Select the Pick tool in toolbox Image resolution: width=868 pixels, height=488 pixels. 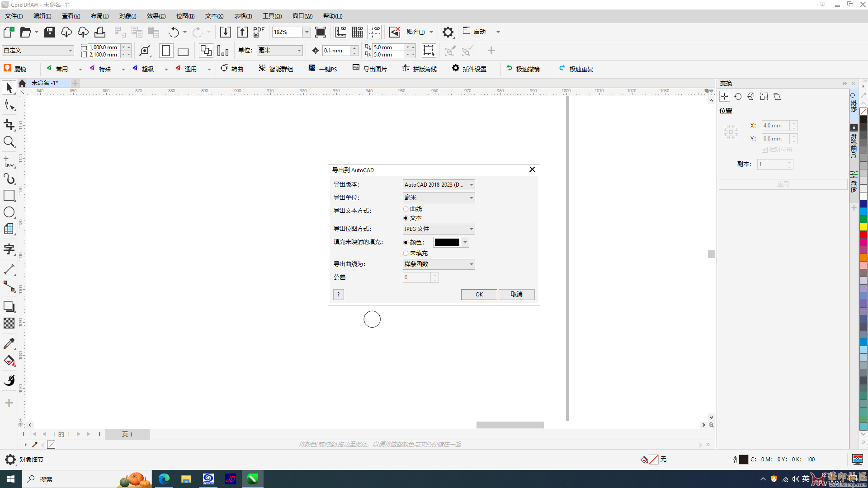coord(9,88)
